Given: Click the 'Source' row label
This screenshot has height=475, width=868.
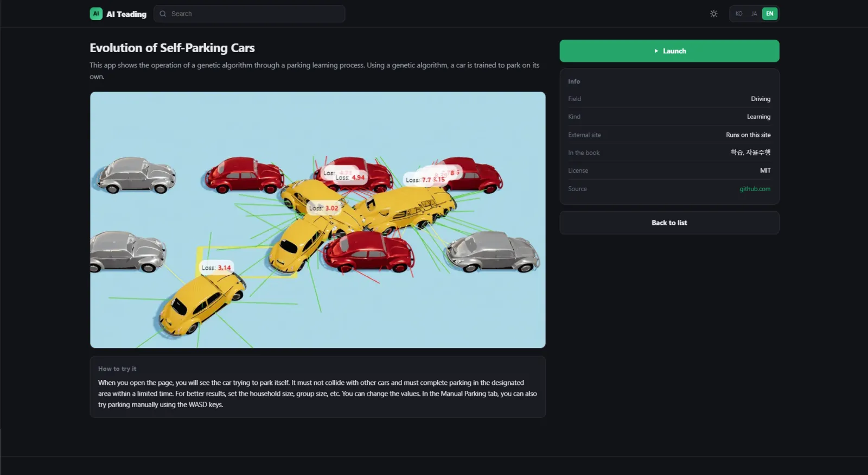Looking at the screenshot, I should [577, 189].
